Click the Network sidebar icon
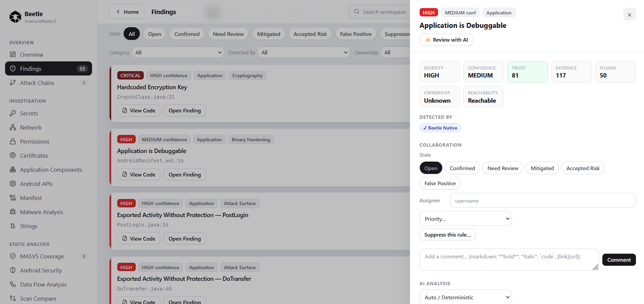Image resolution: width=644 pixels, height=304 pixels. coord(13,127)
